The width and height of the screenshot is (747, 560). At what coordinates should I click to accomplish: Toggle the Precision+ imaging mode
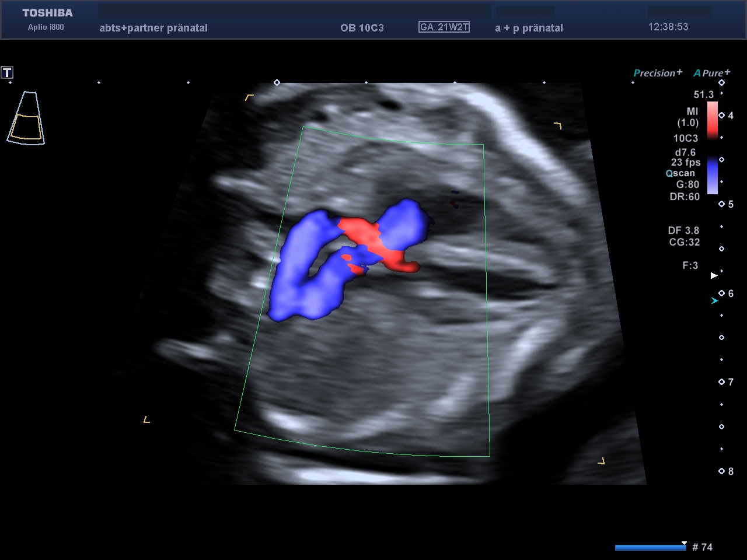click(657, 73)
